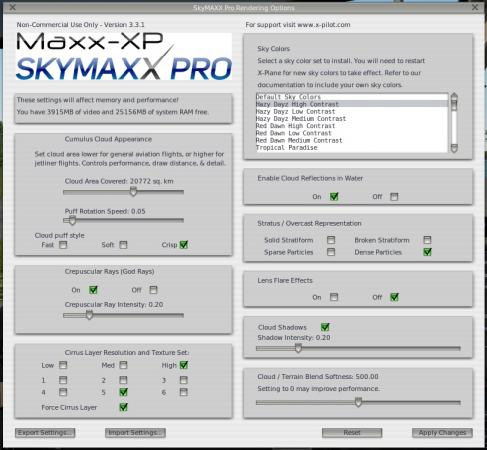This screenshot has width=487, height=450.
Task: Select Tropical Paradise sky colors entry
Action: tap(352, 148)
